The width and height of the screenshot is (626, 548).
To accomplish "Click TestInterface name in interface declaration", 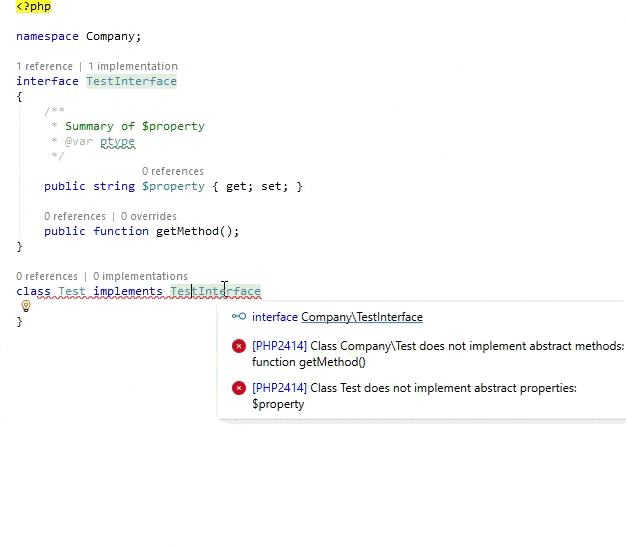I will coord(131,81).
